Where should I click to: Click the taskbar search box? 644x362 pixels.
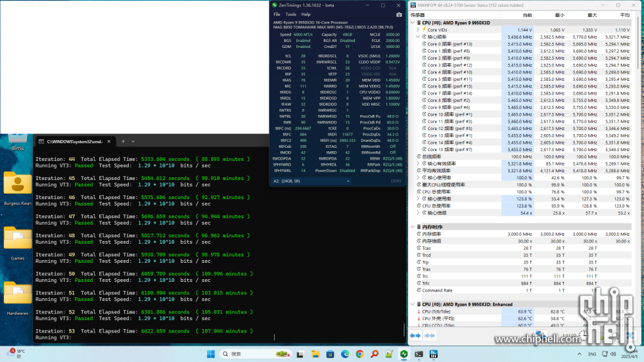[255, 354]
